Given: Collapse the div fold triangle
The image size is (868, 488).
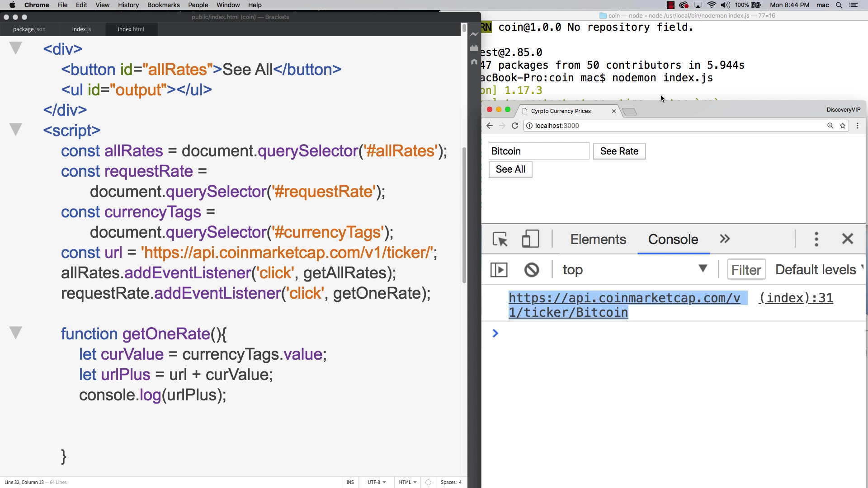Looking at the screenshot, I should (16, 48).
